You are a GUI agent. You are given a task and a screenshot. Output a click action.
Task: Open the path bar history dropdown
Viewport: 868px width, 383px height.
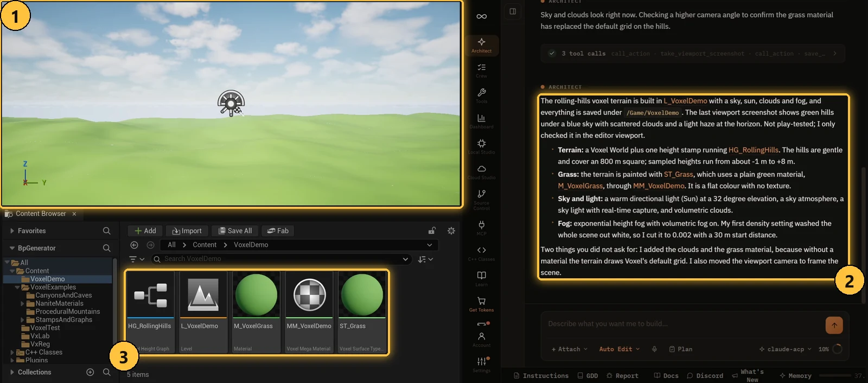pyautogui.click(x=430, y=245)
